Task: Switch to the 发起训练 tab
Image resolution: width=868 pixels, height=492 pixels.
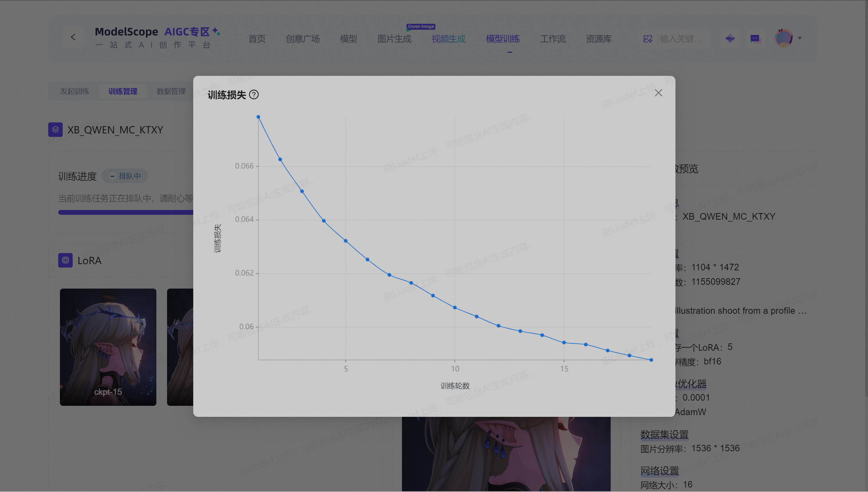Action: 75,91
